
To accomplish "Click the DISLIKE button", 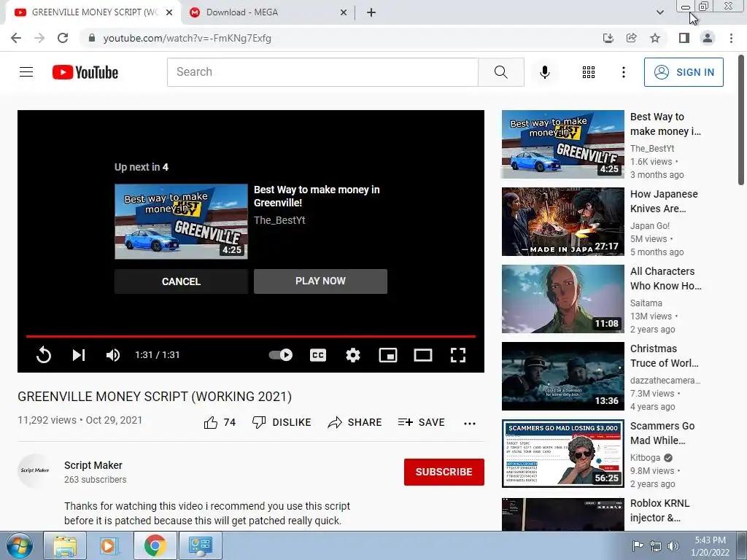I will tap(282, 422).
